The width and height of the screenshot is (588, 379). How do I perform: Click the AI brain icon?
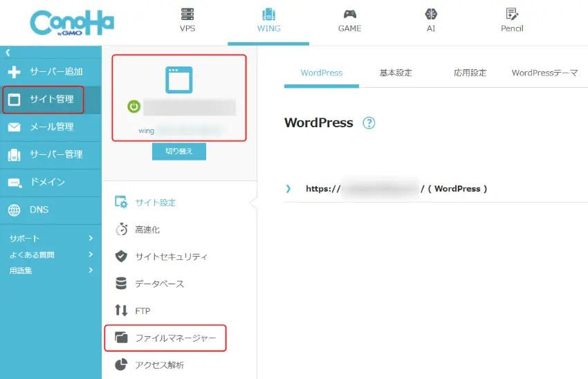[431, 15]
